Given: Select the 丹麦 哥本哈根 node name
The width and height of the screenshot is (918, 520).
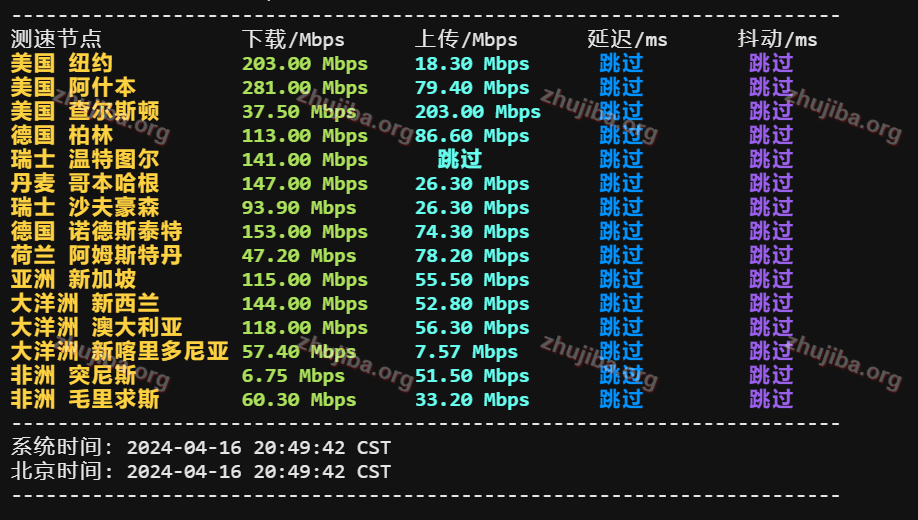Looking at the screenshot, I should (x=85, y=183).
